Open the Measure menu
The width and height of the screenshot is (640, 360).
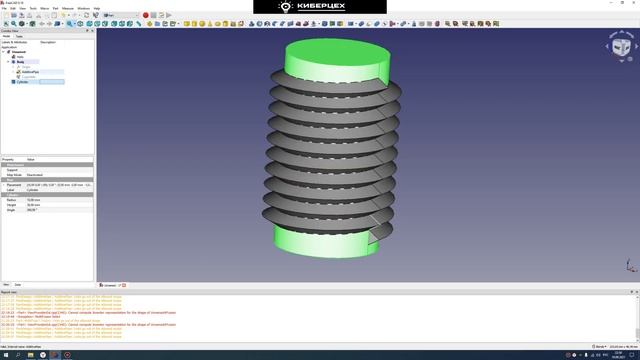[x=68, y=8]
